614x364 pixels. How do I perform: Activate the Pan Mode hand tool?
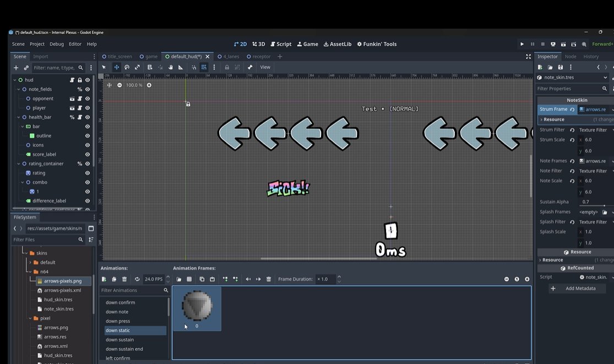coord(171,67)
